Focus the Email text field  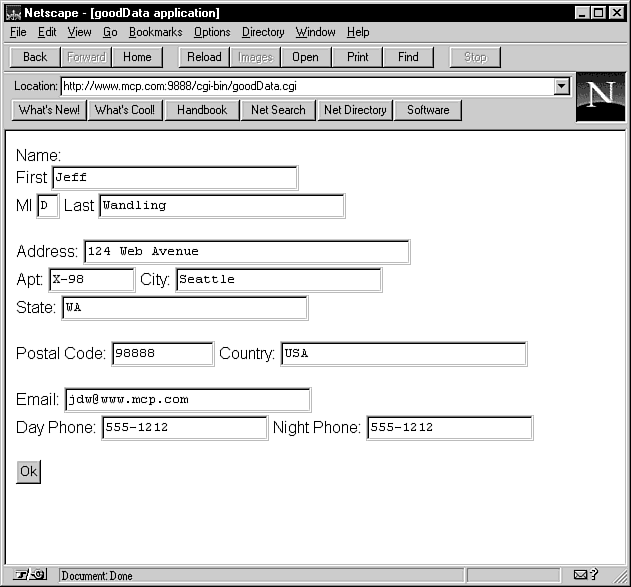point(187,400)
